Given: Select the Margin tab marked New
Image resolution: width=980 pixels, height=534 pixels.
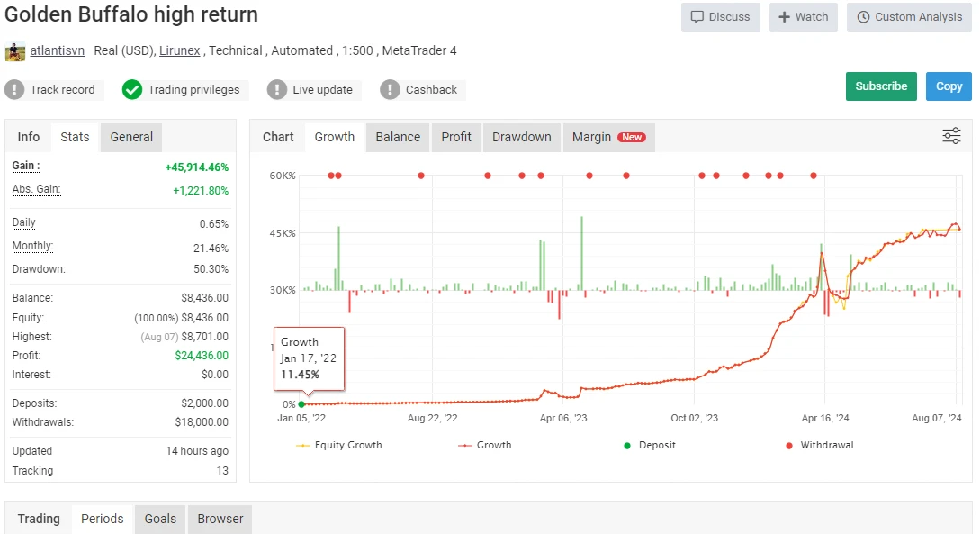Looking at the screenshot, I should pyautogui.click(x=607, y=137).
